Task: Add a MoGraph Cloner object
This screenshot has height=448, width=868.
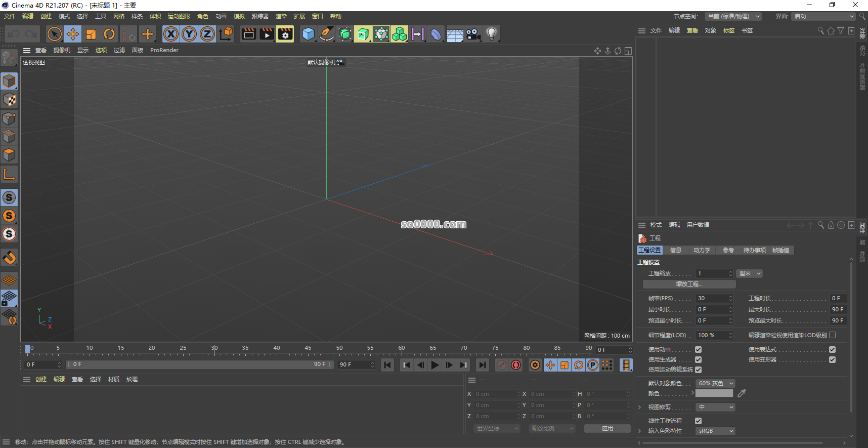Action: click(x=399, y=34)
